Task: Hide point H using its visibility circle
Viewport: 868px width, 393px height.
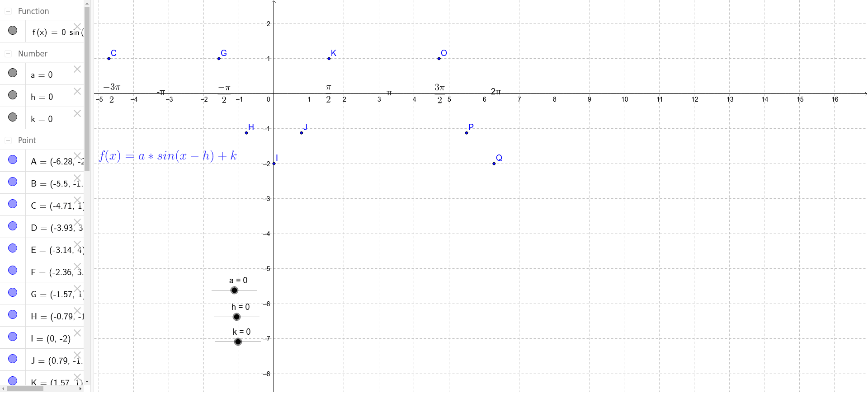Action: [13, 314]
